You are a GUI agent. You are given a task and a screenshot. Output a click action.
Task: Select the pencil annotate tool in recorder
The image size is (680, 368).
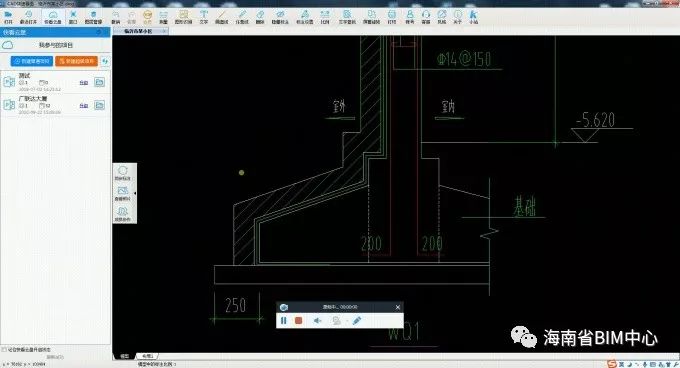pos(356,321)
